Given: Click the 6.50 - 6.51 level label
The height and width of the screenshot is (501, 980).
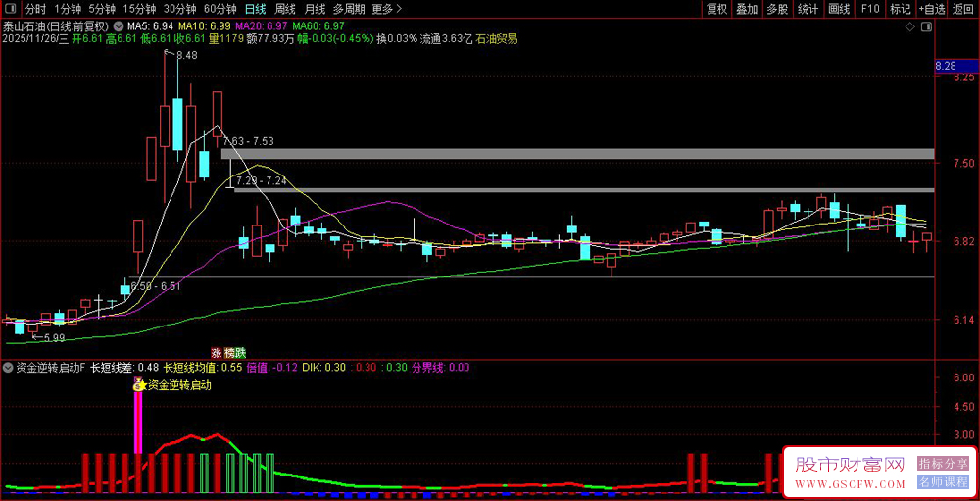Looking at the screenshot, I should point(155,286).
